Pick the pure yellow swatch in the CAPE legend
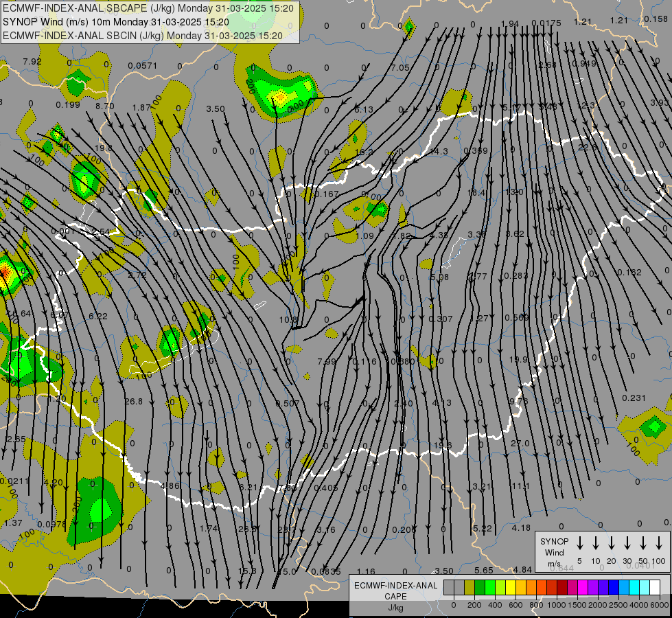Viewport: 672px width, 618px height. pos(511,588)
